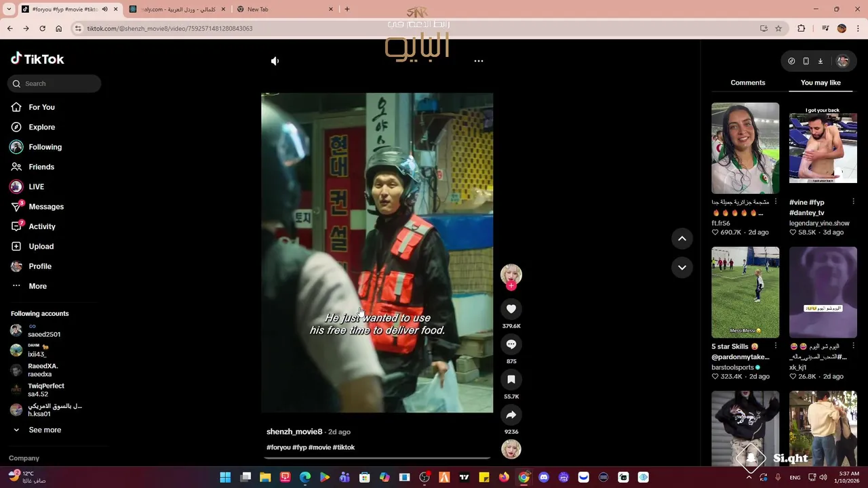Open the Activity notifications
The height and width of the screenshot is (488, 868).
[x=42, y=226]
